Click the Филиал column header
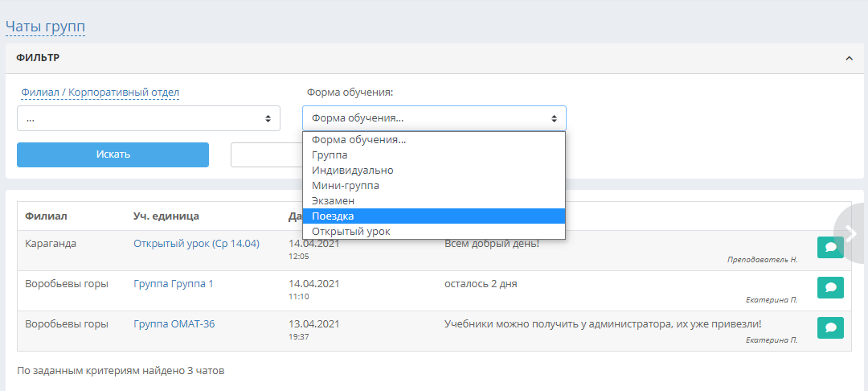The width and height of the screenshot is (868, 391). coord(46,216)
